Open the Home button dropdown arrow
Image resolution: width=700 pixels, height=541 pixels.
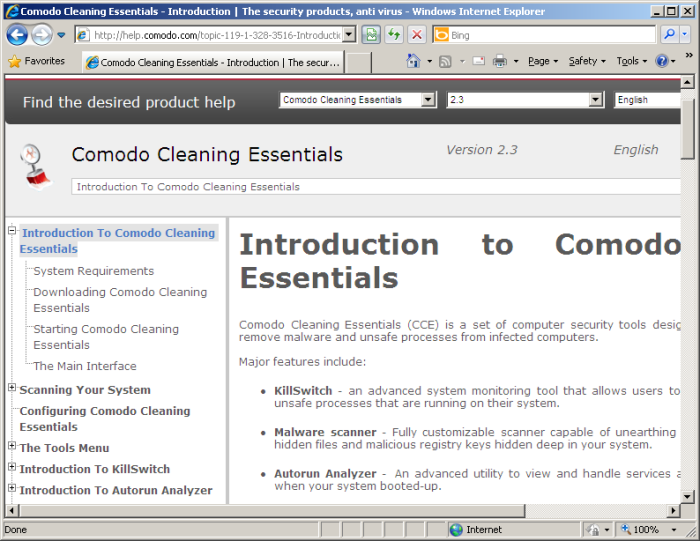click(x=429, y=61)
